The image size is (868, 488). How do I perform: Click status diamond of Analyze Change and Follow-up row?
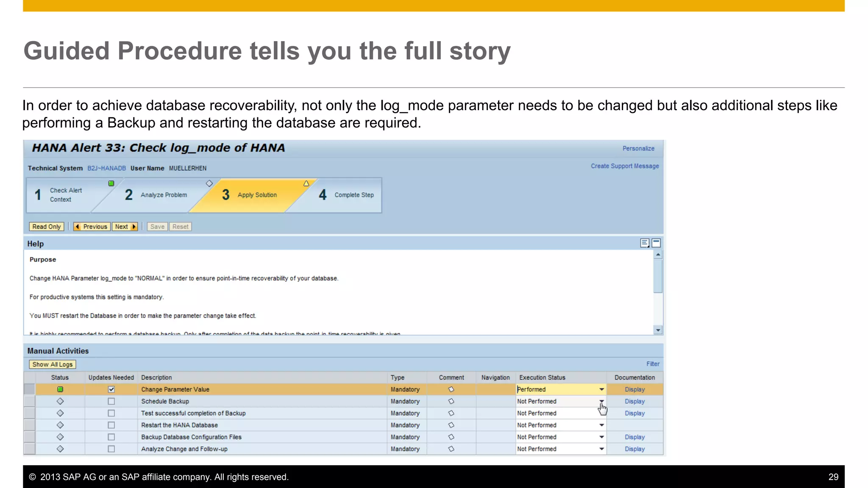[x=60, y=449]
